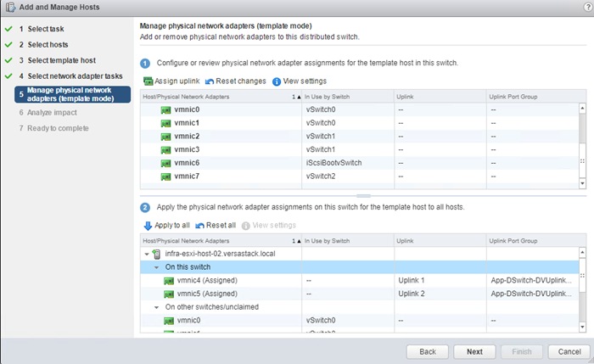The height and width of the screenshot is (364, 594).
Task: Sort top table by In Use by Switch
Action: 348,97
